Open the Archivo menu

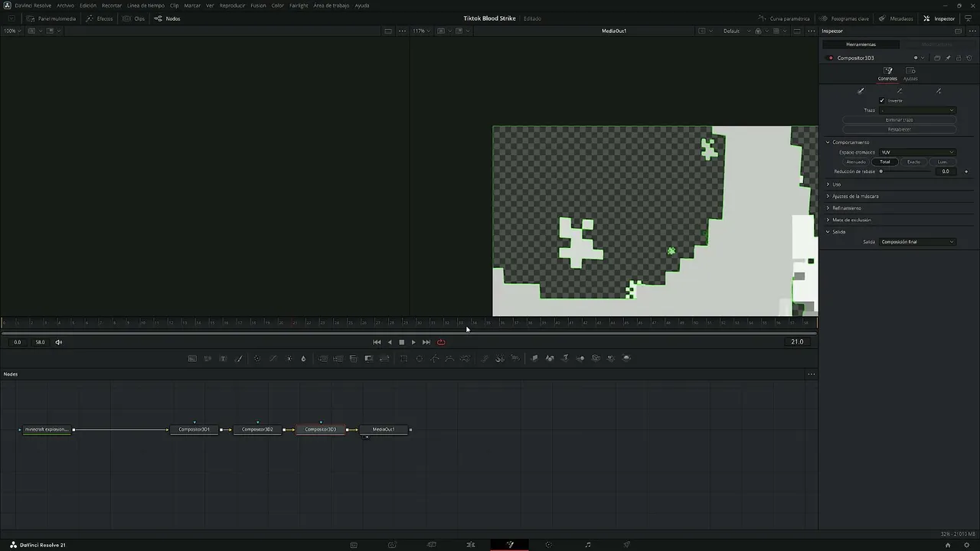pyautogui.click(x=65, y=5)
